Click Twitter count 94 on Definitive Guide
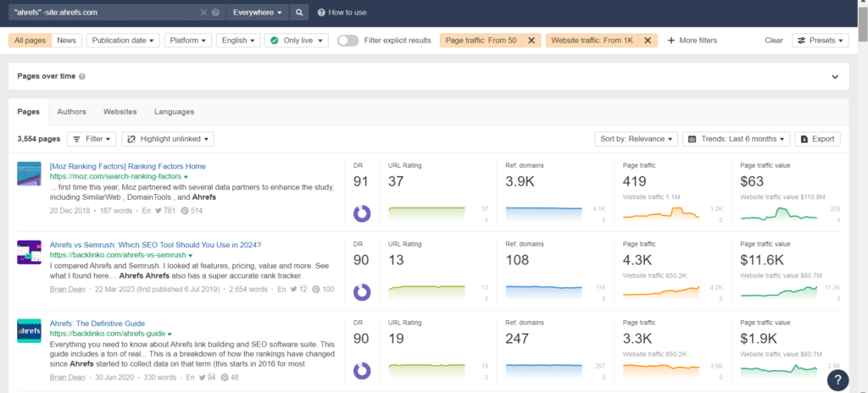The width and height of the screenshot is (868, 393). pyautogui.click(x=208, y=378)
